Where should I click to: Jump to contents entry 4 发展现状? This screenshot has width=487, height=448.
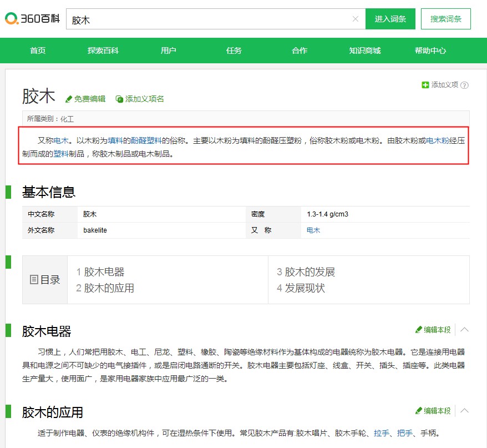point(301,288)
